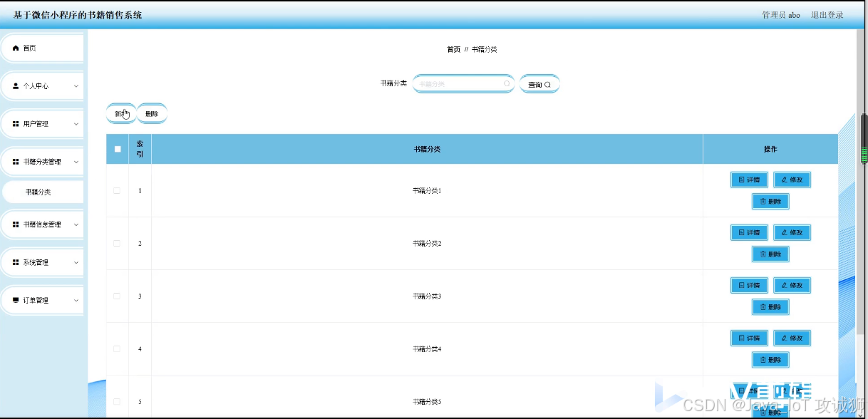Click the grid icon beside 系统管理
The height and width of the screenshot is (419, 868).
tap(16, 262)
